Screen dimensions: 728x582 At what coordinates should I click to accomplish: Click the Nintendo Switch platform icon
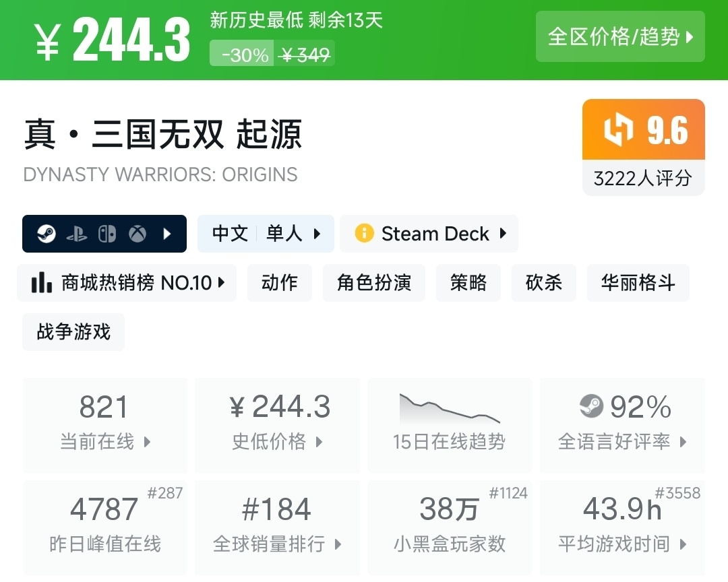click(x=107, y=234)
